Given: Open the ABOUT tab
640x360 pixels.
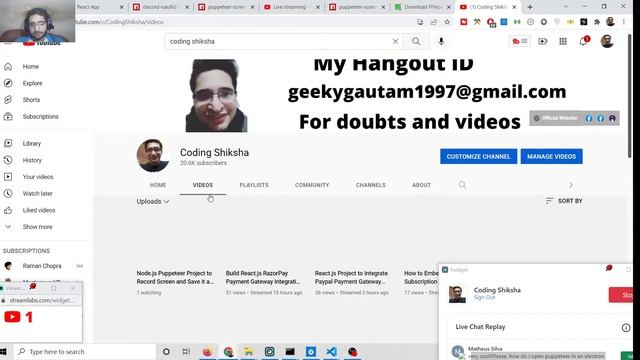Looking at the screenshot, I should 421,185.
